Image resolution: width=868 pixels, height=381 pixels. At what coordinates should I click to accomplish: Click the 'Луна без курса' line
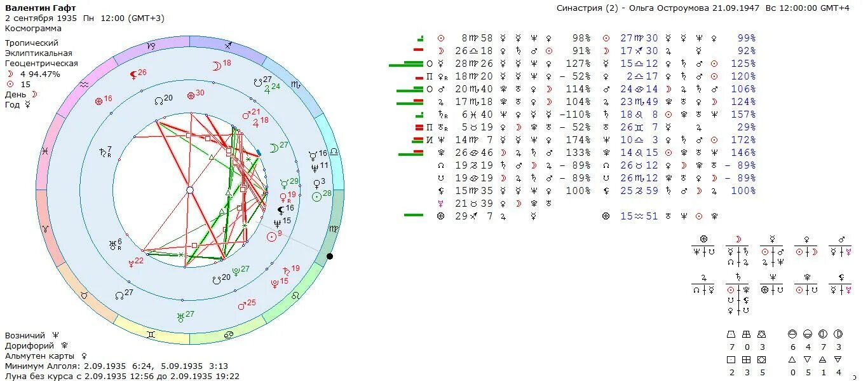point(123,377)
